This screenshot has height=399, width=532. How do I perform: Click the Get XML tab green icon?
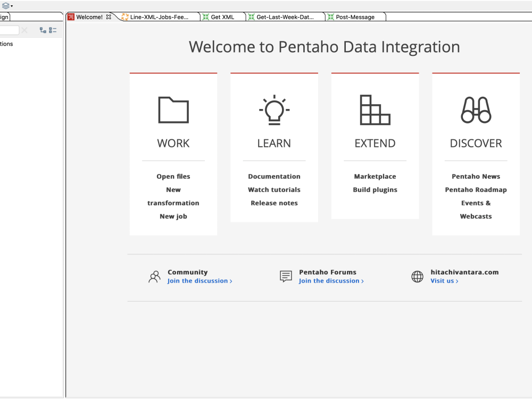point(205,17)
